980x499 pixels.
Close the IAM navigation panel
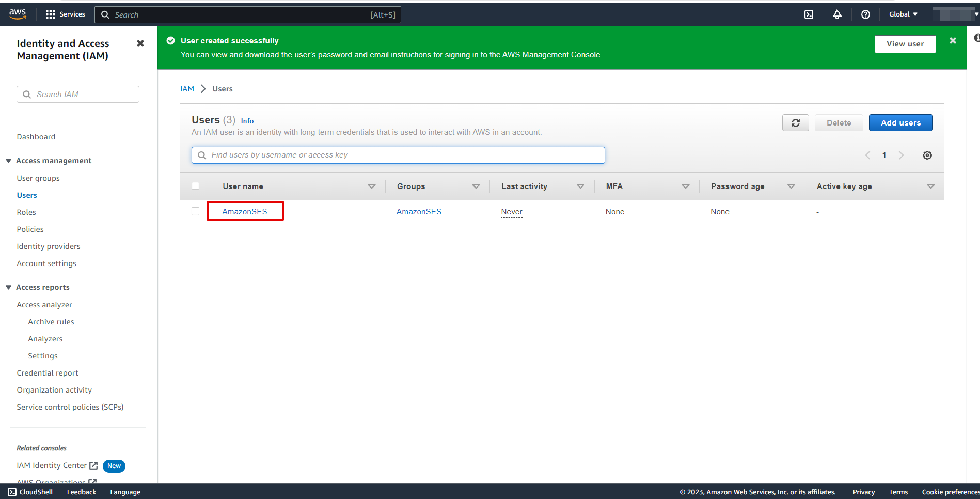tap(140, 43)
